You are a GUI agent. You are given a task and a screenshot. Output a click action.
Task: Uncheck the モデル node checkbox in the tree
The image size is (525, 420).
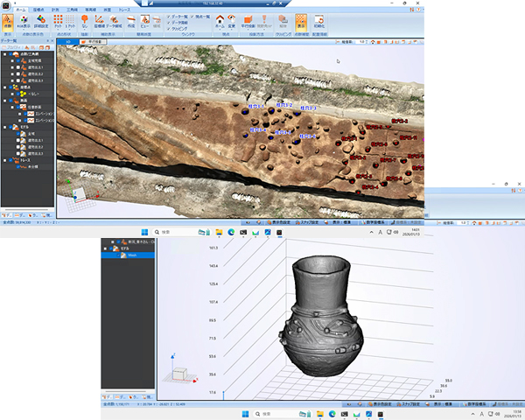pyautogui.click(x=9, y=126)
